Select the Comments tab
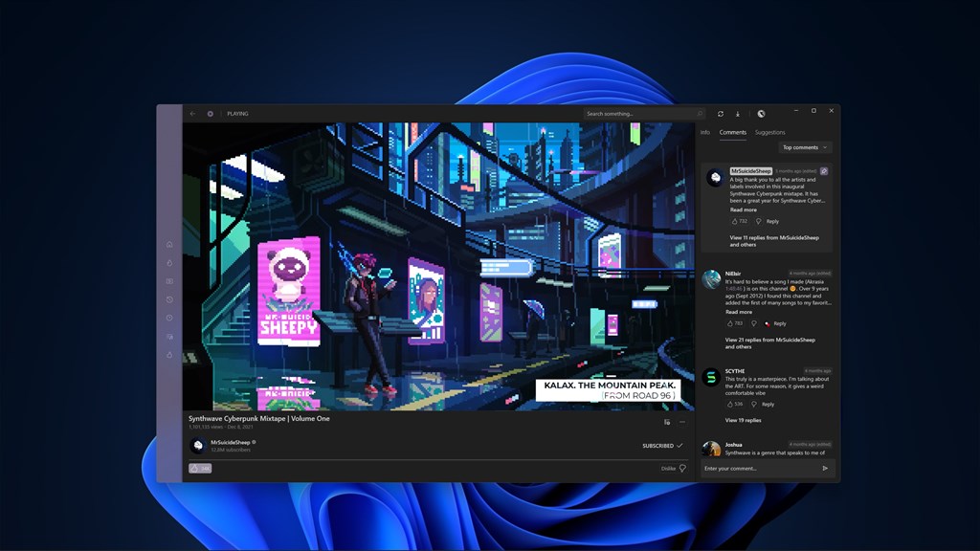 [732, 132]
